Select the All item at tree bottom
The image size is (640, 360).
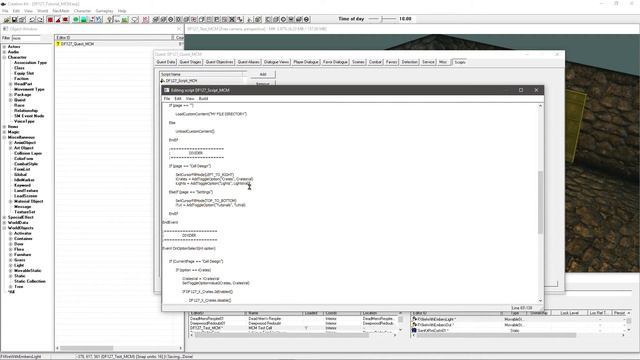coord(11,292)
